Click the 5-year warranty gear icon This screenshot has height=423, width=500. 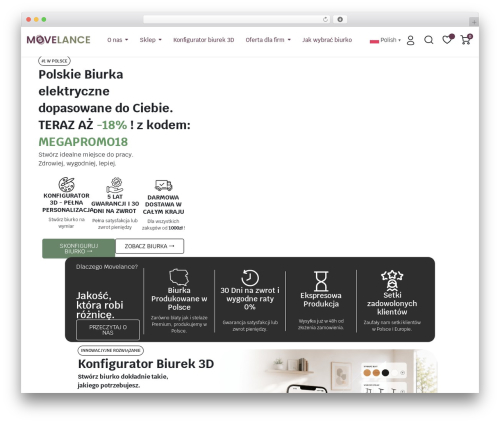115,185
